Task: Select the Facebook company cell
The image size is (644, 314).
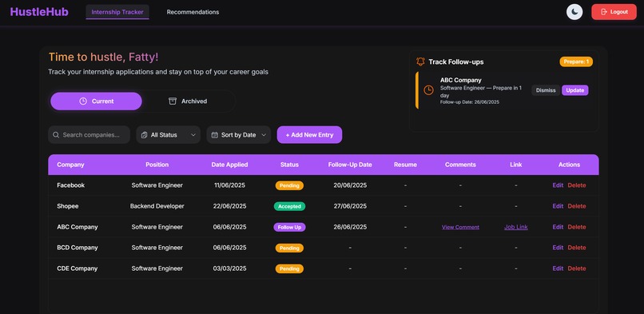Action: (x=70, y=185)
